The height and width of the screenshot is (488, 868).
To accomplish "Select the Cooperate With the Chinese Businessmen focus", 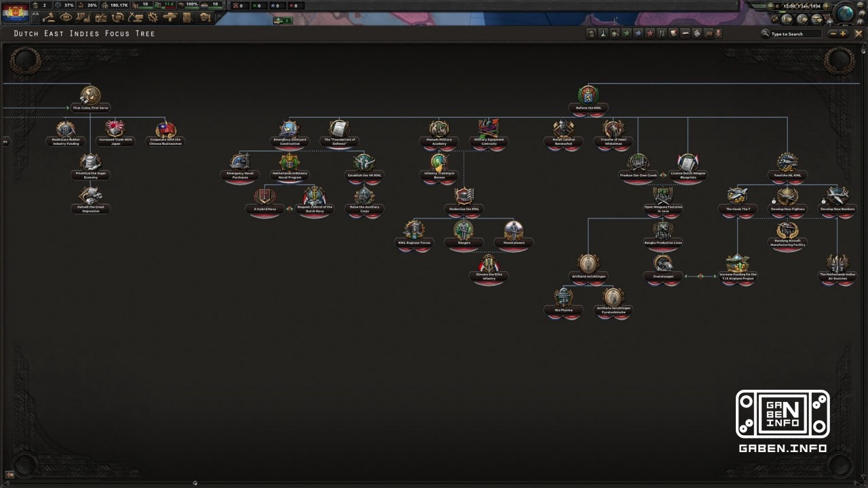I will [x=165, y=134].
